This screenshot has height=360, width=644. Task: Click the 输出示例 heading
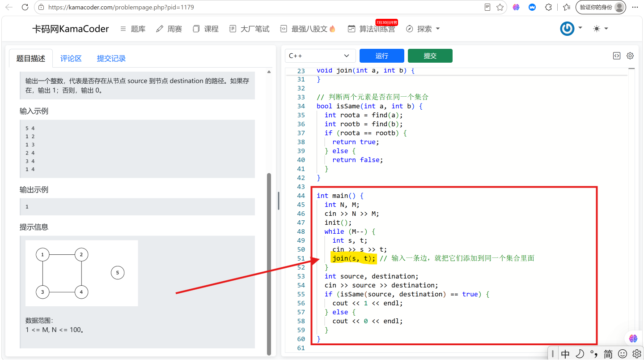(34, 190)
